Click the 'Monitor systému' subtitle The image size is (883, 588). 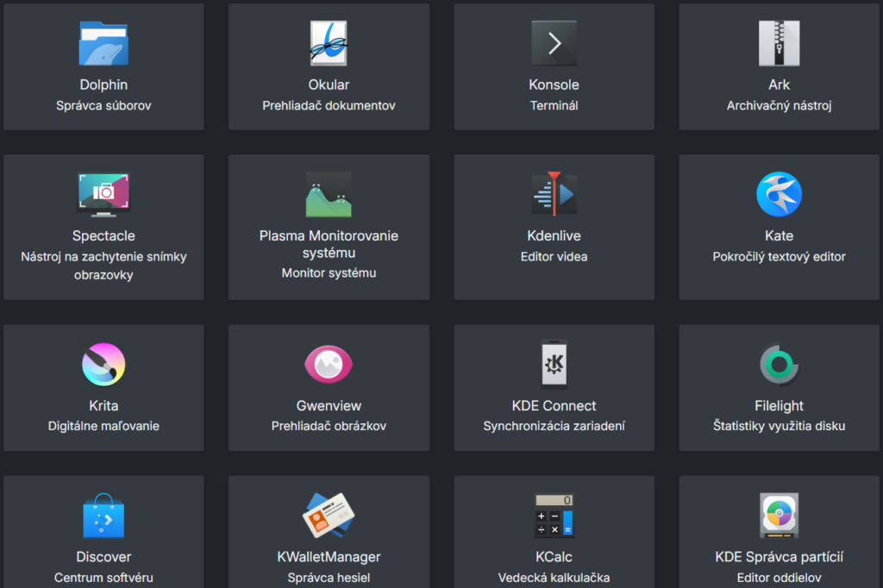pos(329,272)
